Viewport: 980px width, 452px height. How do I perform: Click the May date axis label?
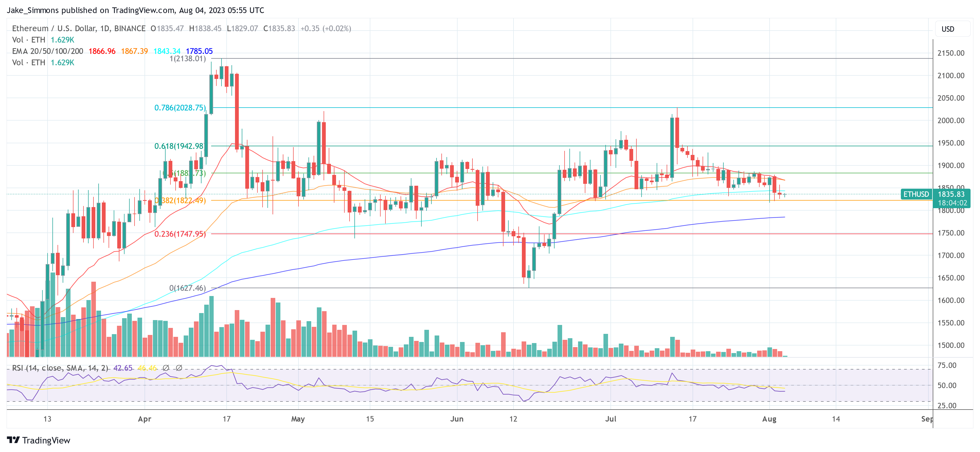tap(298, 419)
